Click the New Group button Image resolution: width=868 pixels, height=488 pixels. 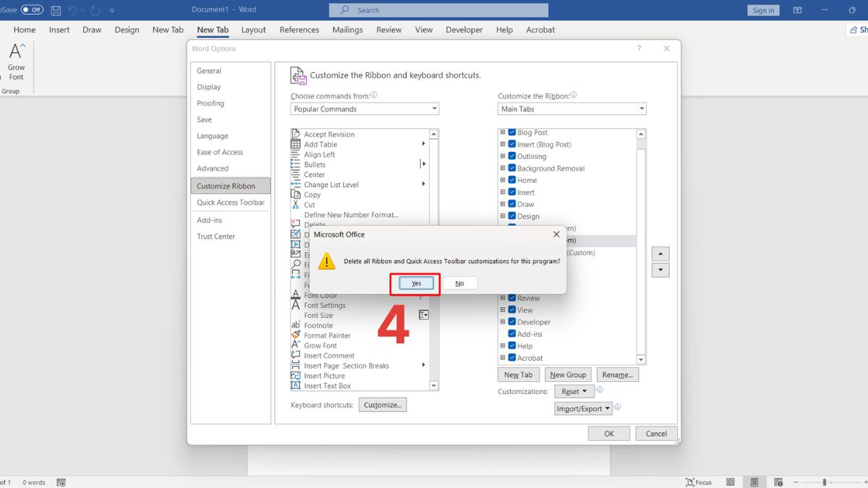click(x=568, y=374)
